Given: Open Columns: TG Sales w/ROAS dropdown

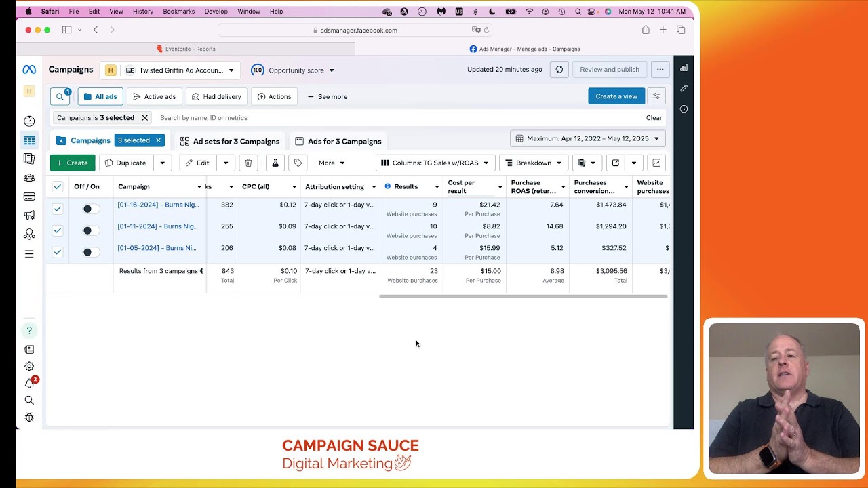Looking at the screenshot, I should 435,163.
